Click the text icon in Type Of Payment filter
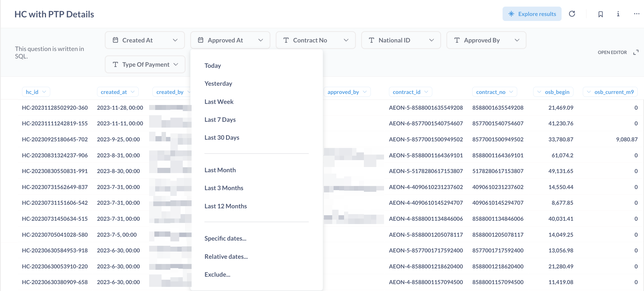This screenshot has width=644, height=291. 116,64
